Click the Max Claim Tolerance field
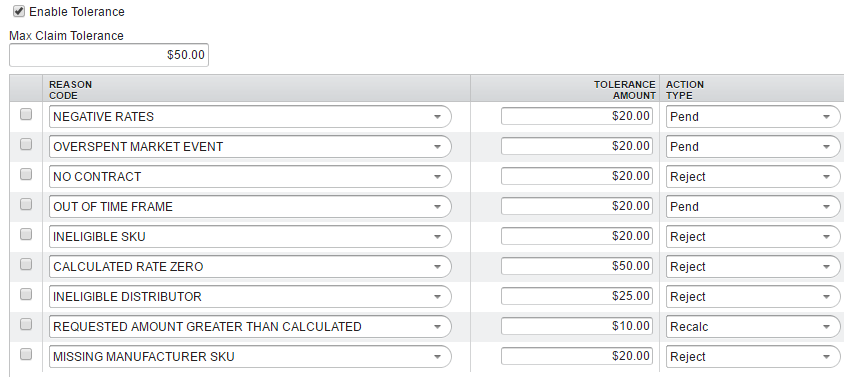This screenshot has width=844, height=377. 109,55
